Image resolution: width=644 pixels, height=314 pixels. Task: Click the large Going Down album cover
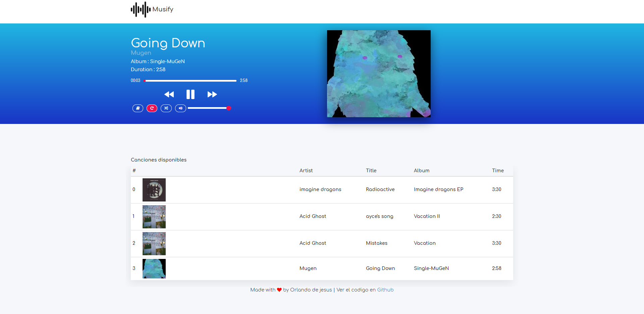click(x=379, y=74)
